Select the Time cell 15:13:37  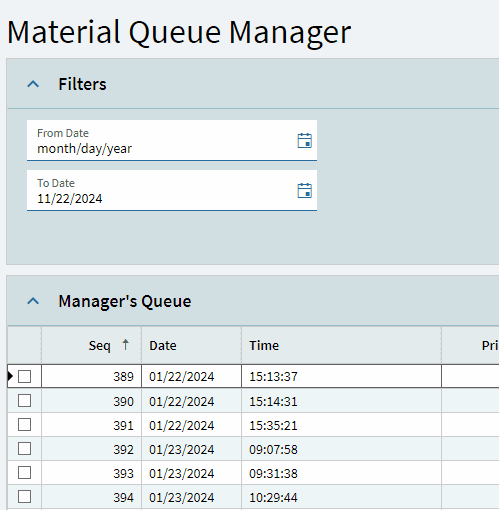click(341, 376)
